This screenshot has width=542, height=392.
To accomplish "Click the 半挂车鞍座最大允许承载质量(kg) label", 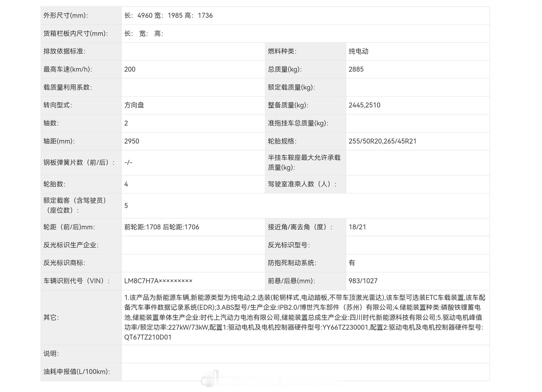I will tap(304, 163).
